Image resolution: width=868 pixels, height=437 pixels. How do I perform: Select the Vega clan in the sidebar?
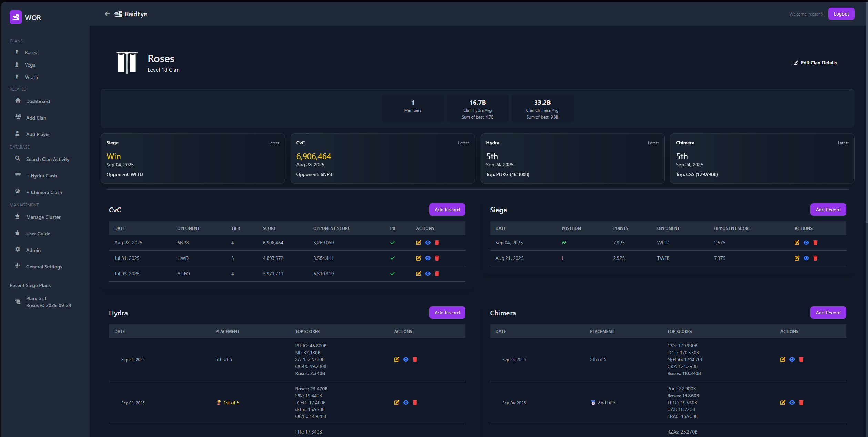coord(30,64)
